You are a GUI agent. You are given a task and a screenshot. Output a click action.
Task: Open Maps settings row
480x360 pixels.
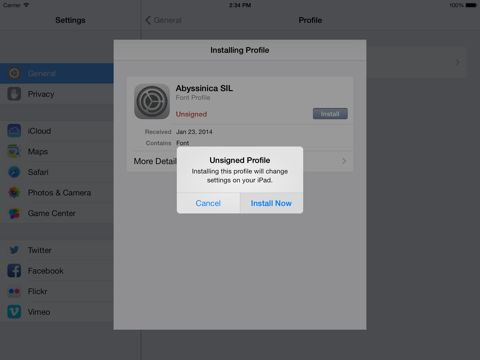point(57,151)
